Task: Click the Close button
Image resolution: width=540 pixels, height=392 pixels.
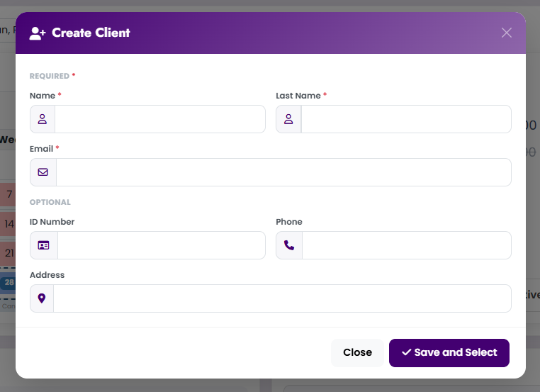Action: [x=357, y=353]
